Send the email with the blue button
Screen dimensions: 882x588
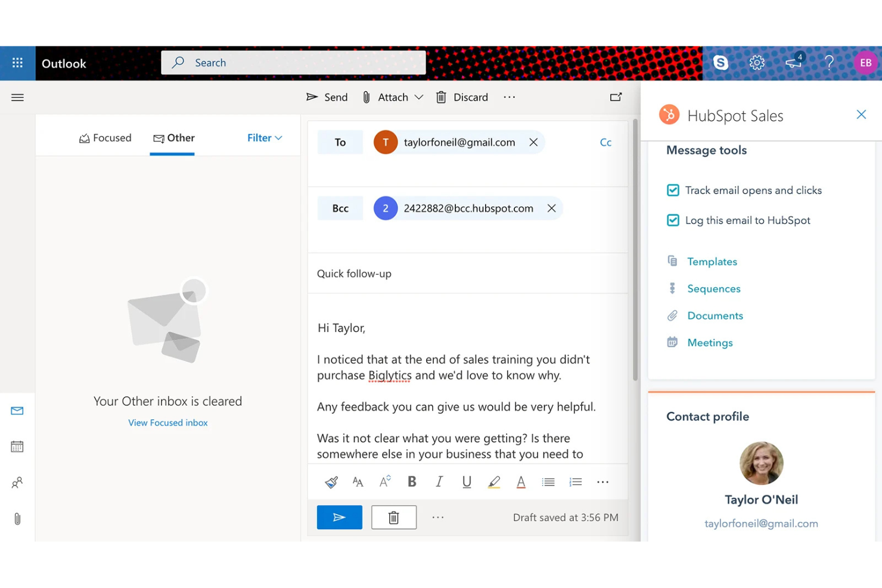coord(340,517)
